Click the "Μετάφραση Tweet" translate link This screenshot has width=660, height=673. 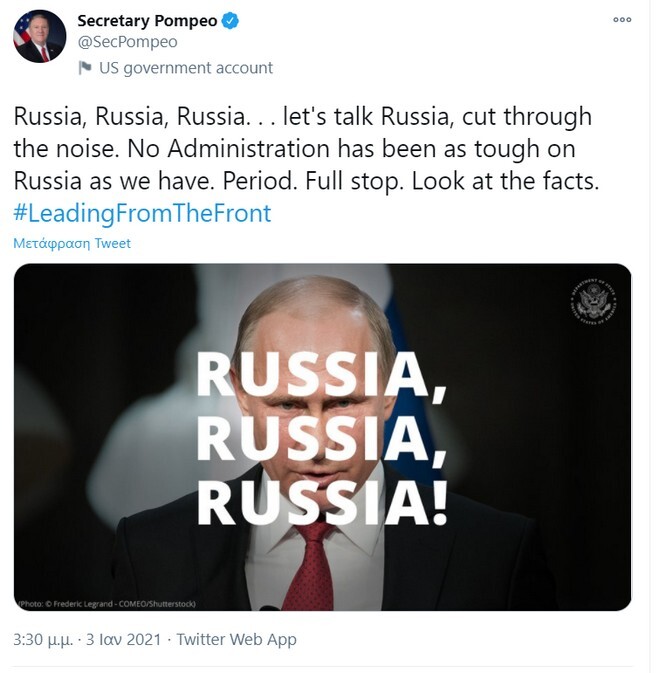click(x=72, y=243)
